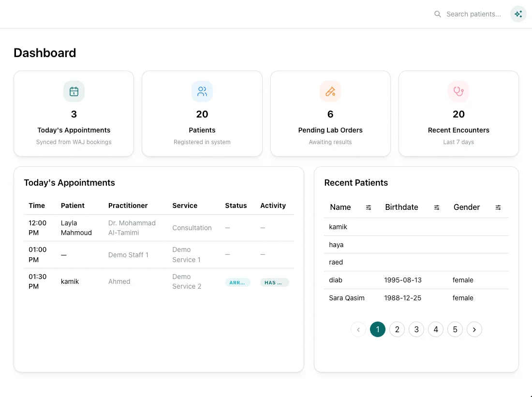Click the search magnifying glass icon
Screen dimensions: 532x397
coord(438,14)
